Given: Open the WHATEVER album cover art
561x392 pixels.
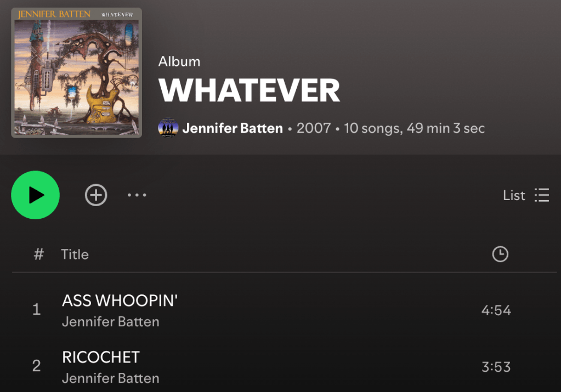Looking at the screenshot, I should pyautogui.click(x=77, y=72).
